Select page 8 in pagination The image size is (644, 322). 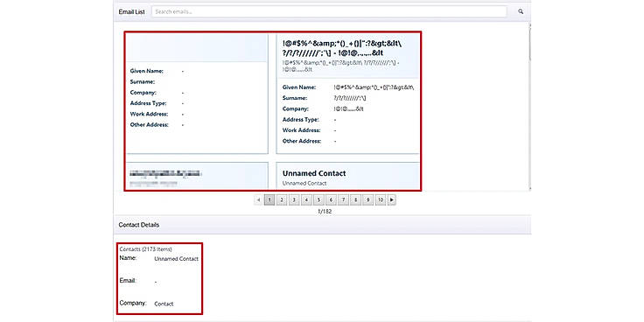click(x=355, y=200)
